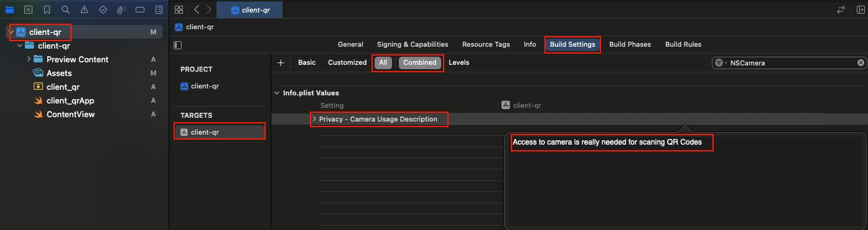The height and width of the screenshot is (230, 868).
Task: Switch to Combined settings view
Action: (x=420, y=62)
